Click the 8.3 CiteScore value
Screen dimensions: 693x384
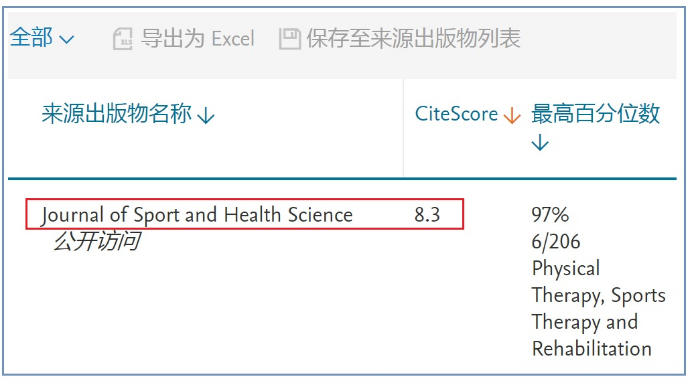click(427, 215)
